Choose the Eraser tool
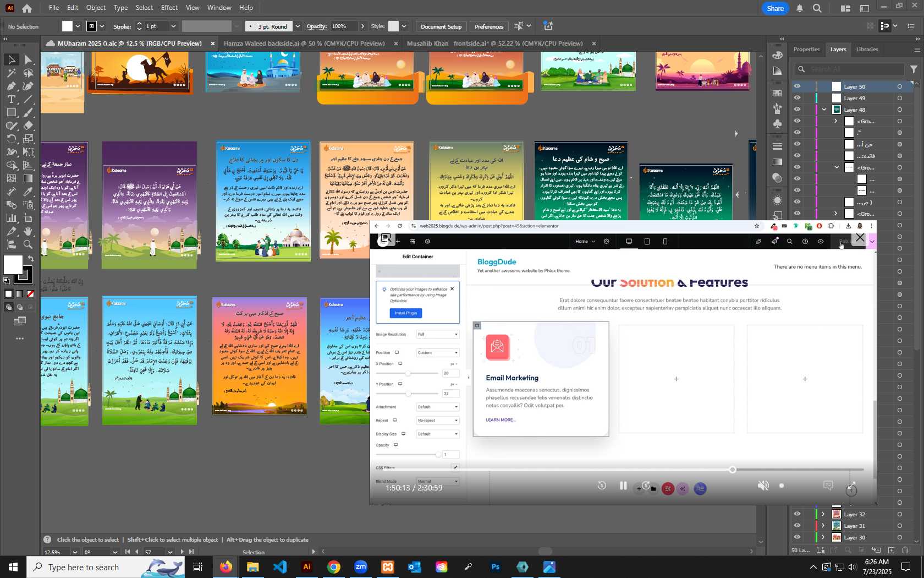924x578 pixels. [x=29, y=126]
